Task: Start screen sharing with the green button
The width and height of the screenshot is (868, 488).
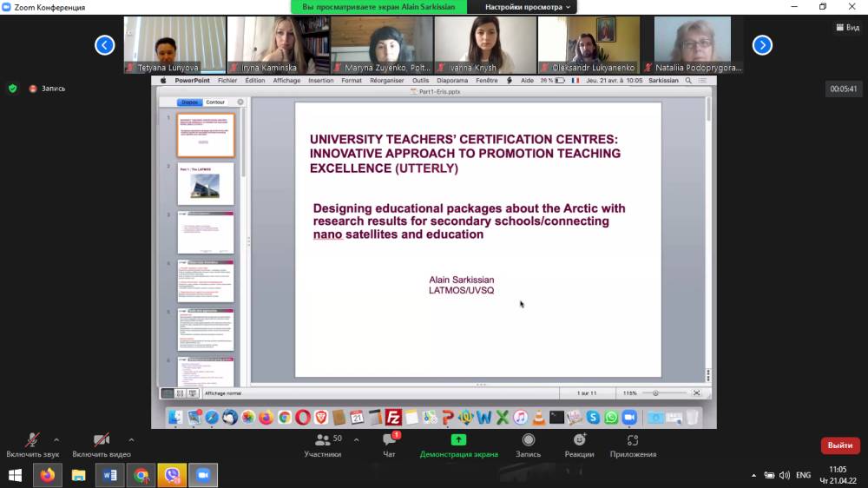Action: tap(458, 445)
